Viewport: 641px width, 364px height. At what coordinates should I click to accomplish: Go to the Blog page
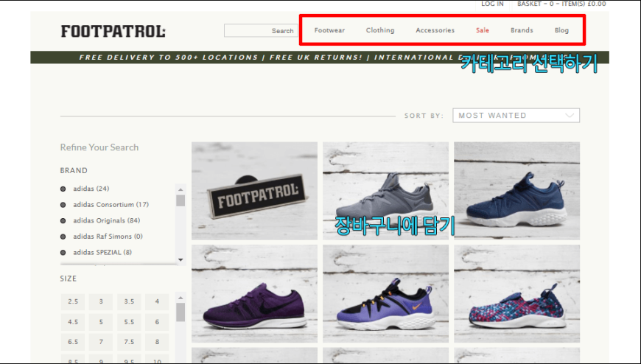pos(561,30)
